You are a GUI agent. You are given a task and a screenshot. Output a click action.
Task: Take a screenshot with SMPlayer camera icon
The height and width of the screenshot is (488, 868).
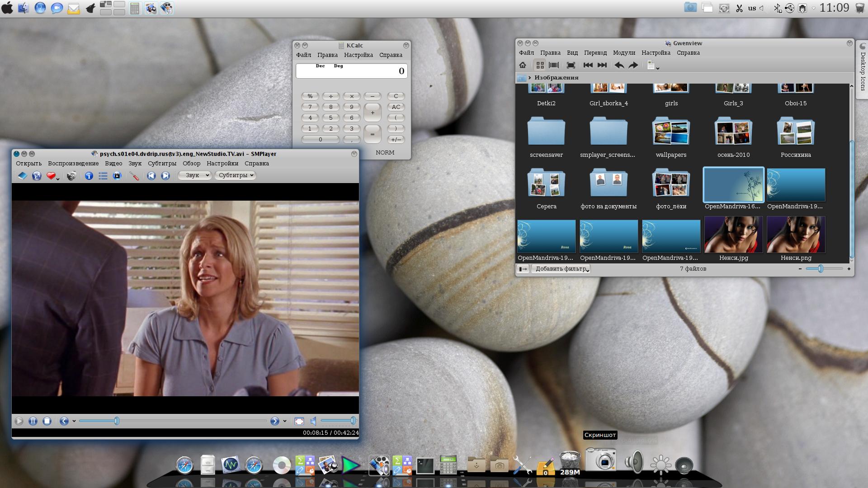click(x=71, y=176)
